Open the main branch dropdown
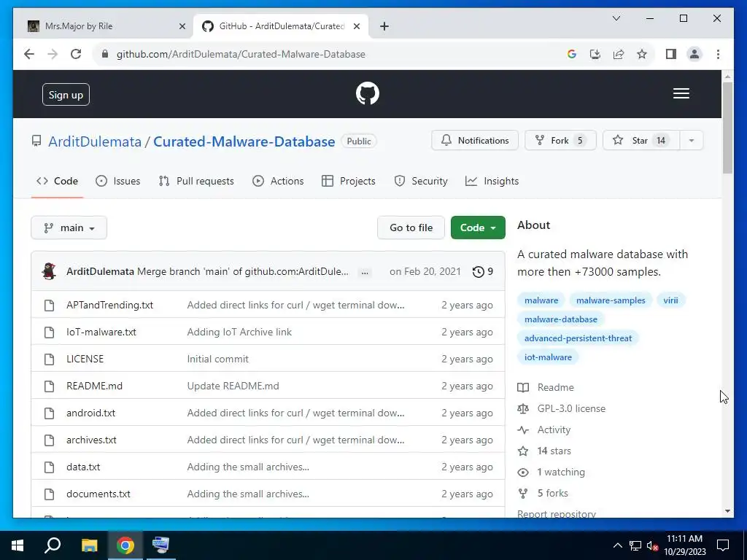Image resolution: width=747 pixels, height=560 pixels. point(69,227)
